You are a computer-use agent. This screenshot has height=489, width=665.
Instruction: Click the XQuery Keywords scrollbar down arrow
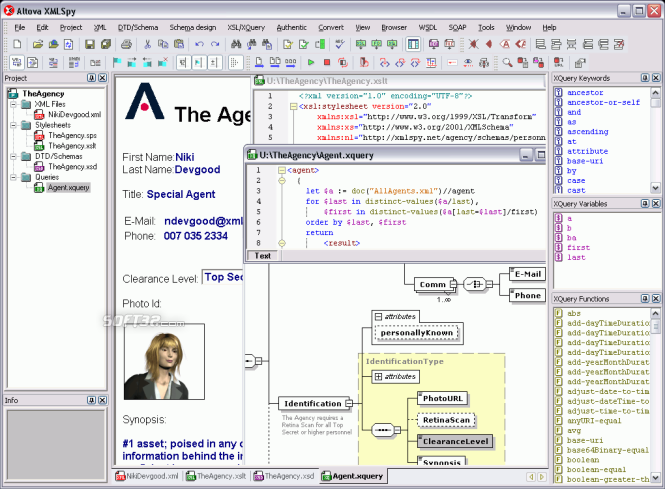pyautogui.click(x=655, y=187)
